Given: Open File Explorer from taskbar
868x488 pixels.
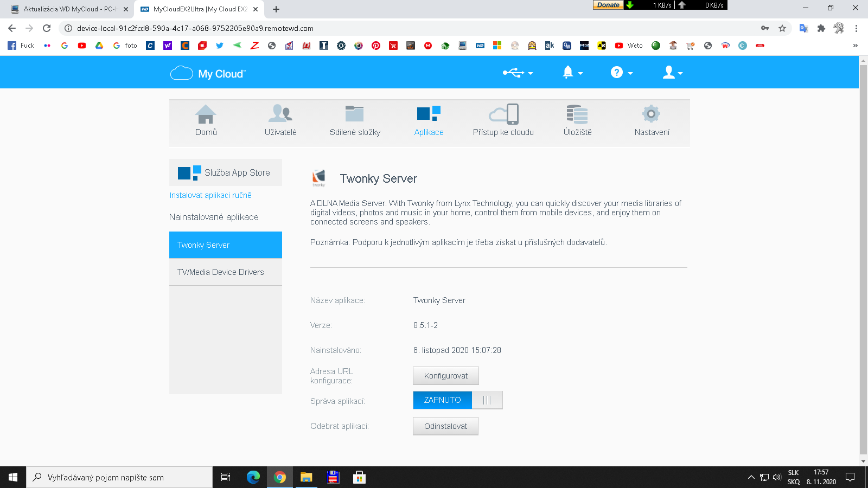Looking at the screenshot, I should 307,477.
